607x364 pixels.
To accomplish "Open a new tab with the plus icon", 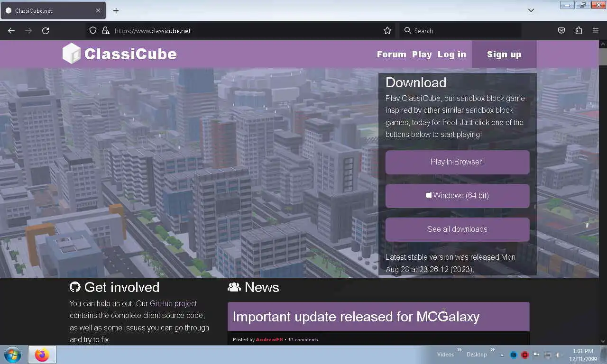I will (x=116, y=10).
